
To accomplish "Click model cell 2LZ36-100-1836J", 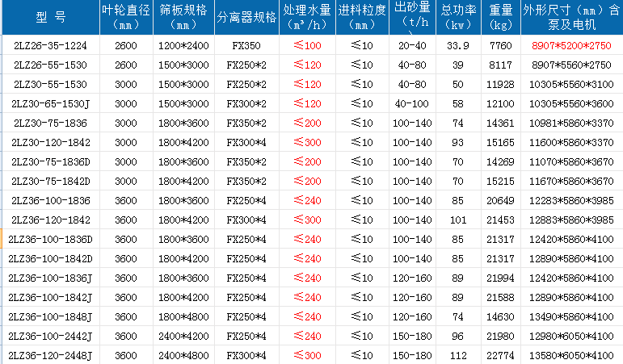I will [51, 278].
